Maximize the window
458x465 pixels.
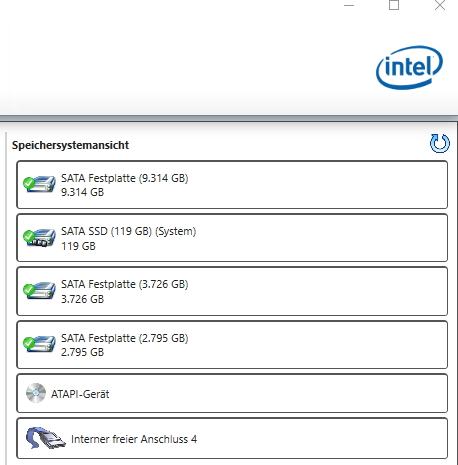(394, 5)
